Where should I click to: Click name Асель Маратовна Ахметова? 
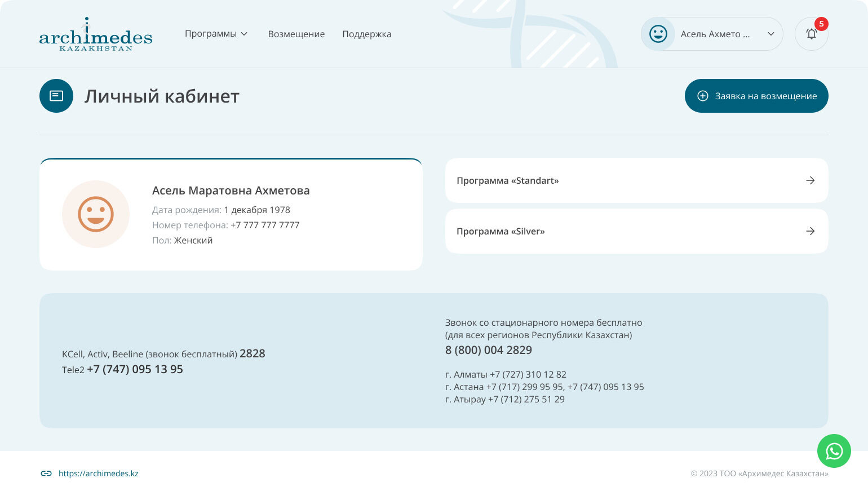click(x=231, y=191)
